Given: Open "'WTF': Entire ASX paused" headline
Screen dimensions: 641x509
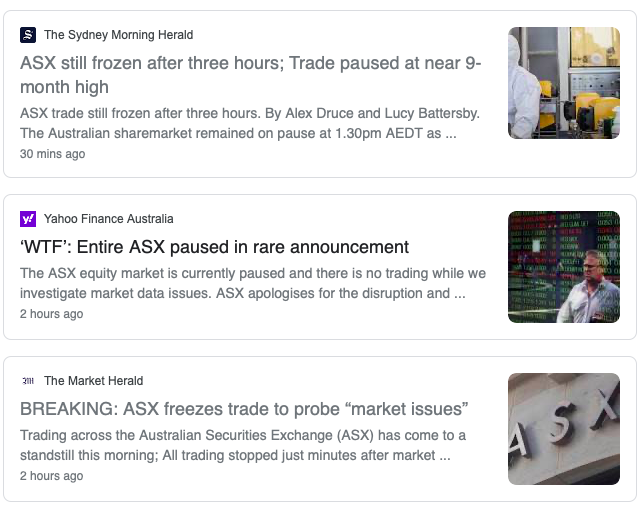Looking at the screenshot, I should tap(214, 247).
